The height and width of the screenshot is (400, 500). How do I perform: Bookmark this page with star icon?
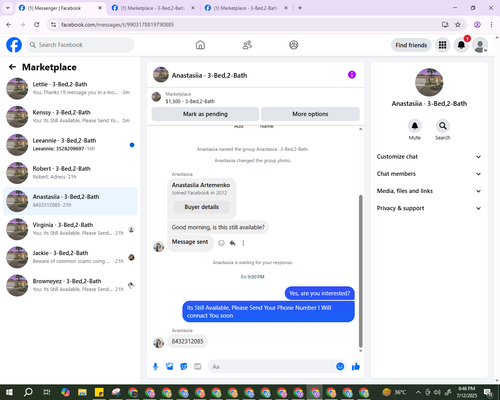pos(458,25)
